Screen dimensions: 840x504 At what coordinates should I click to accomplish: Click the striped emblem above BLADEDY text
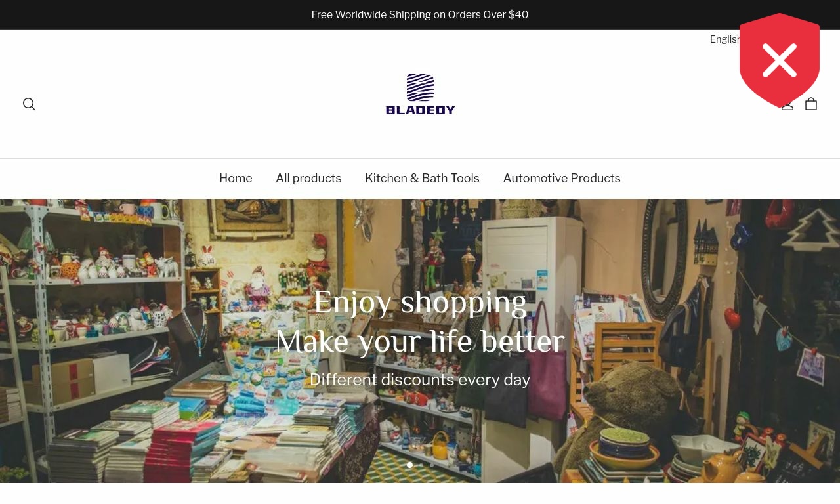click(x=421, y=87)
